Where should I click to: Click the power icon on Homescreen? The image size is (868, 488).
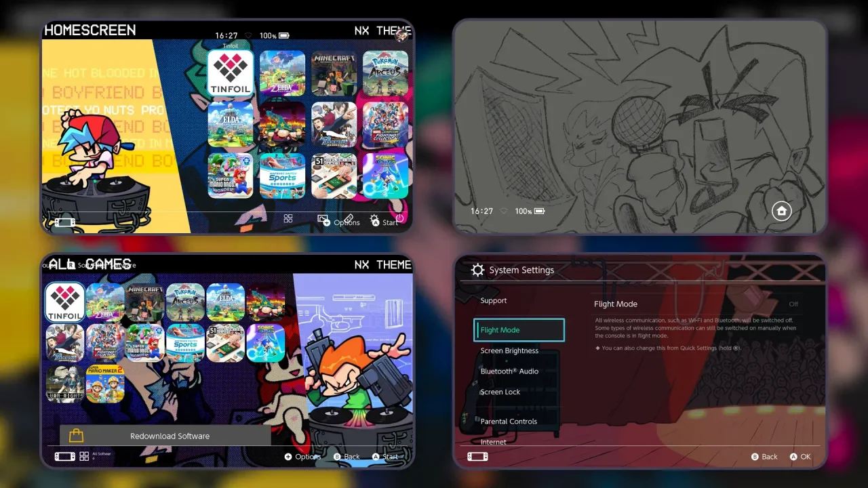[x=399, y=218]
